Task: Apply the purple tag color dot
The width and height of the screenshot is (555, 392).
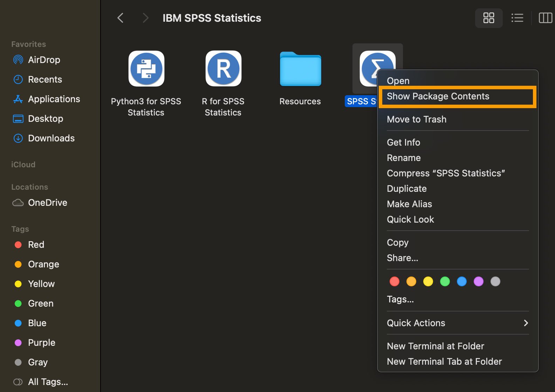Action: coord(479,281)
